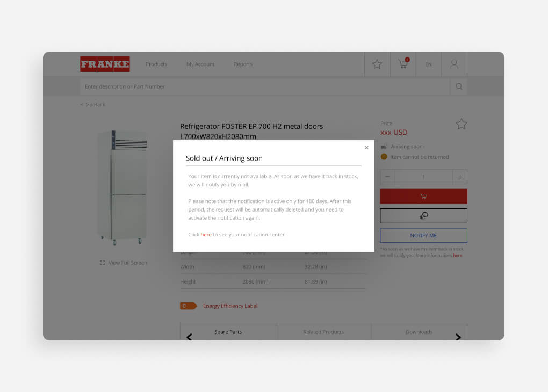Viewport: 548px width, 392px height.
Task: Open the My Account menu
Action: [x=200, y=64]
